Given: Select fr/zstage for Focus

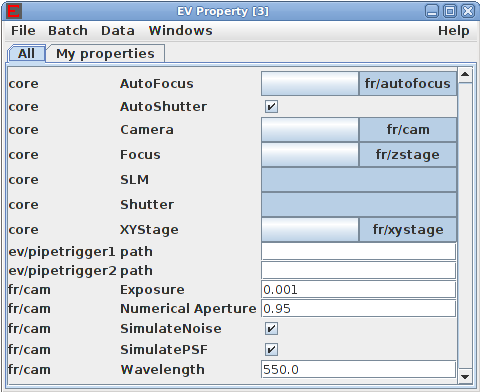Looking at the screenshot, I should pos(408,155).
